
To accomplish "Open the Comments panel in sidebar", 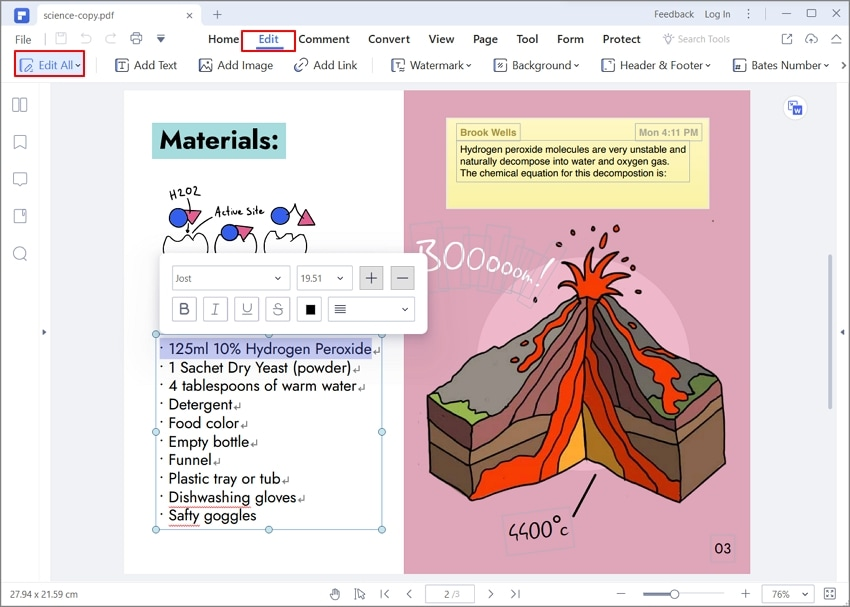I will [x=20, y=179].
